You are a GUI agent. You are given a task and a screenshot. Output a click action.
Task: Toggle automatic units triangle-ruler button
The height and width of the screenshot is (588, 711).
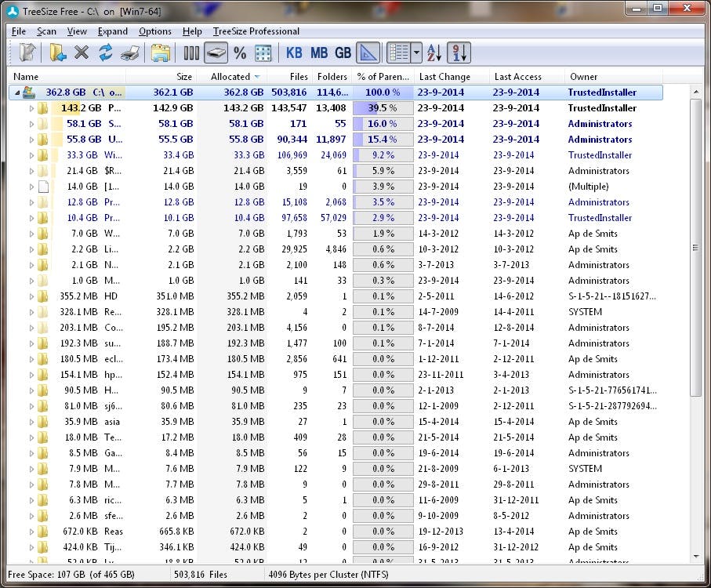368,53
